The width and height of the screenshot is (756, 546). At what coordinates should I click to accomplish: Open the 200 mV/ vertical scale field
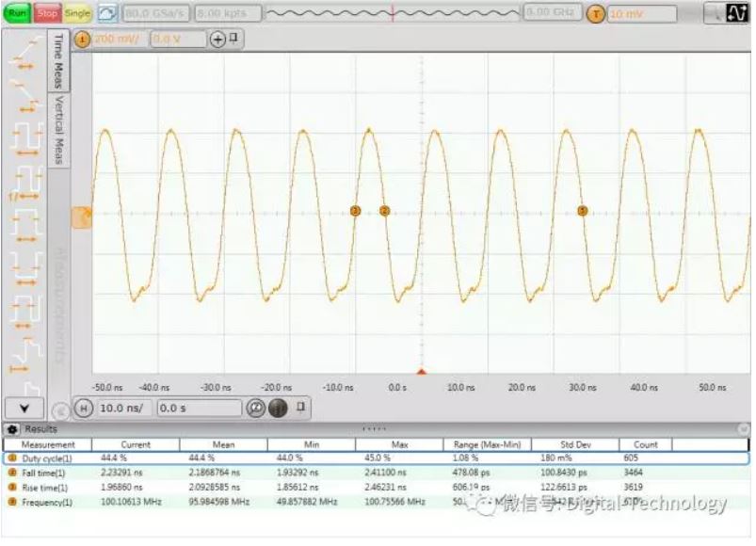(x=117, y=40)
